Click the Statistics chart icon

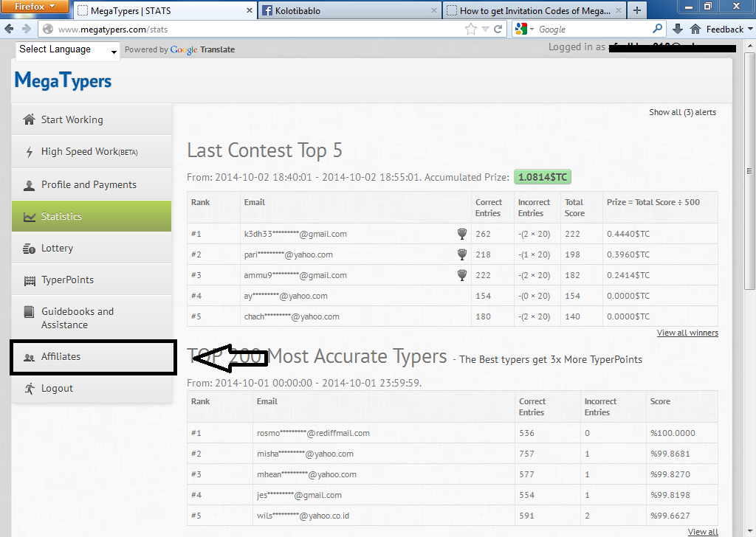pyautogui.click(x=29, y=217)
